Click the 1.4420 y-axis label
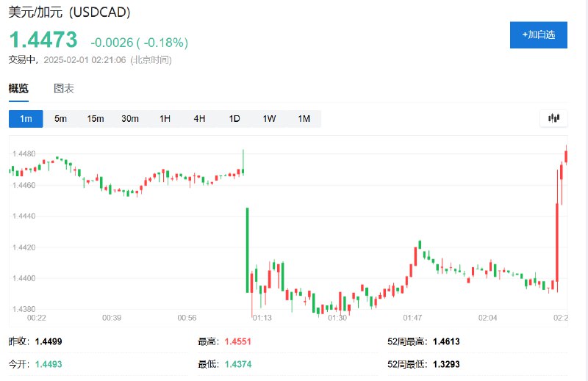Screen dimensions: 588x381 click(x=24, y=247)
